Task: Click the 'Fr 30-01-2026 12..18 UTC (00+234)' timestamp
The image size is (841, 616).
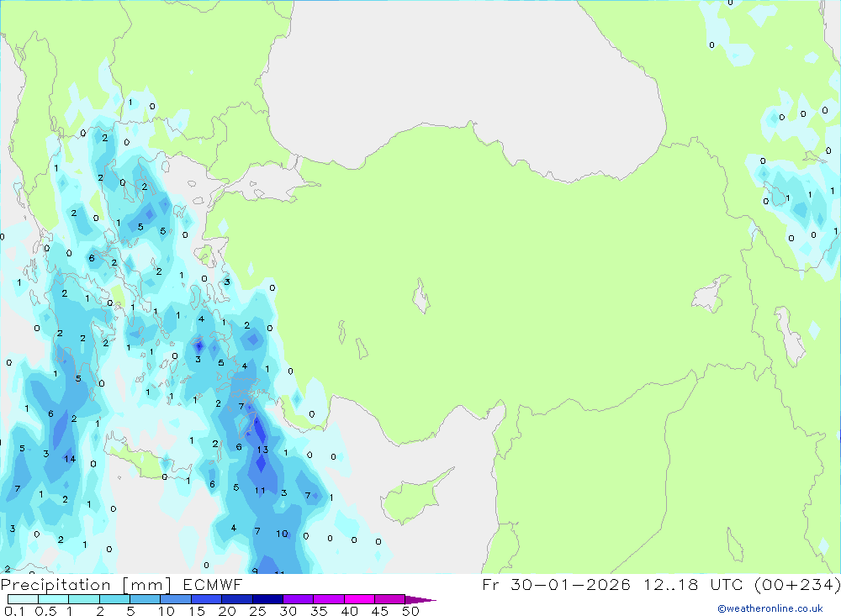Action: pos(661,584)
